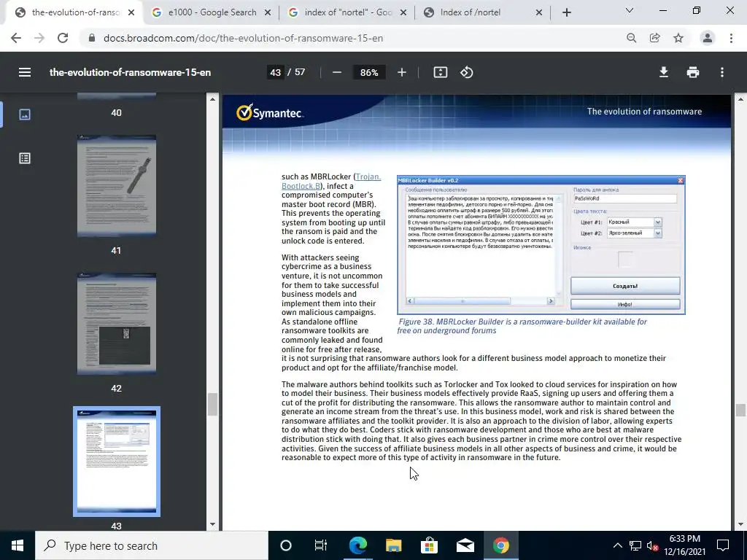Download the PDF document
The height and width of the screenshot is (560, 747).
pos(664,72)
